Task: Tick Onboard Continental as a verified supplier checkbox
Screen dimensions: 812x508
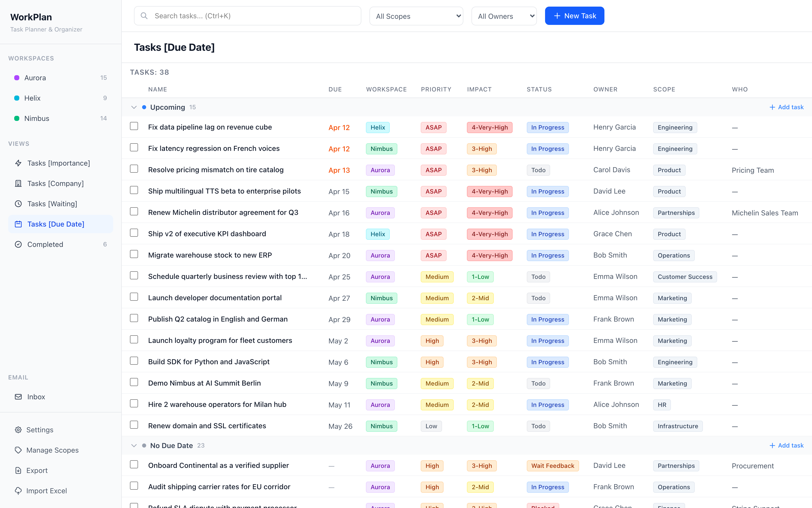Action: (134, 465)
